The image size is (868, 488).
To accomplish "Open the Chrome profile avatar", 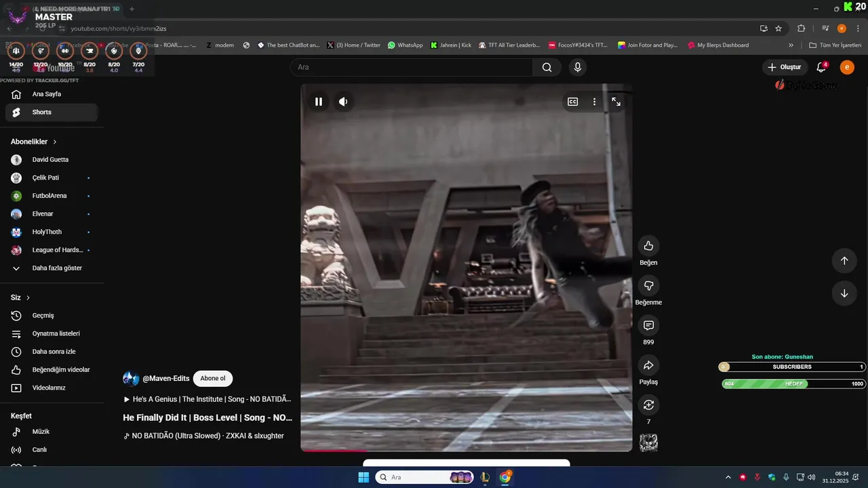I will coord(842,28).
